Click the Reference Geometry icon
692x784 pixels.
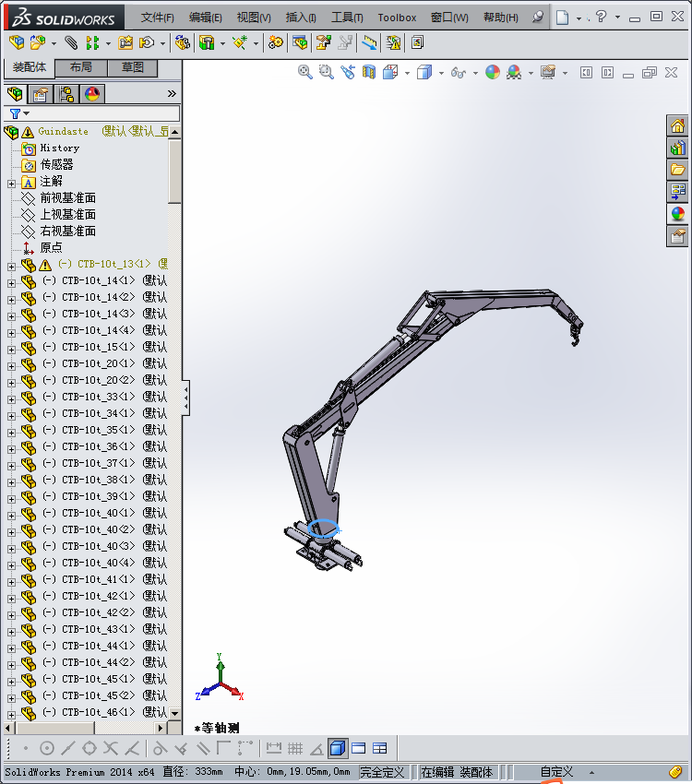point(241,42)
